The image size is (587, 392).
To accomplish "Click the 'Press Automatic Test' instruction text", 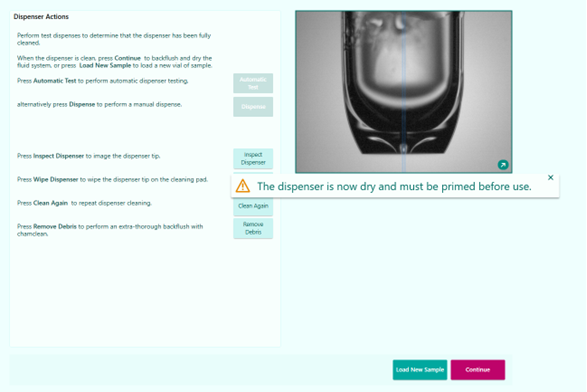I will (103, 80).
